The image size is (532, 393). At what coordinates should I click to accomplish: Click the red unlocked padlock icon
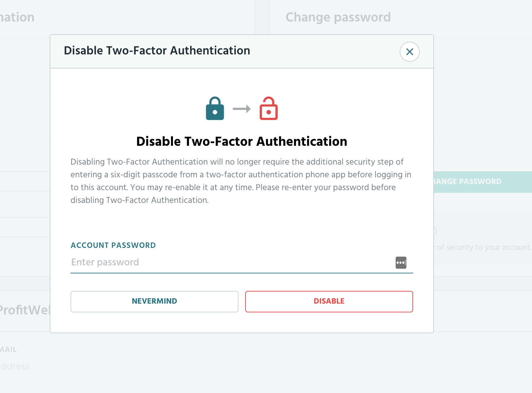pyautogui.click(x=269, y=108)
